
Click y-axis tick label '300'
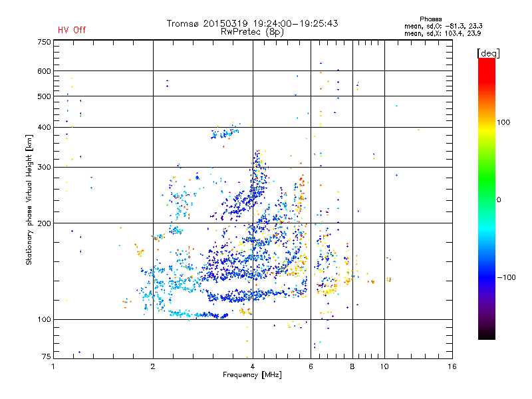44,168
